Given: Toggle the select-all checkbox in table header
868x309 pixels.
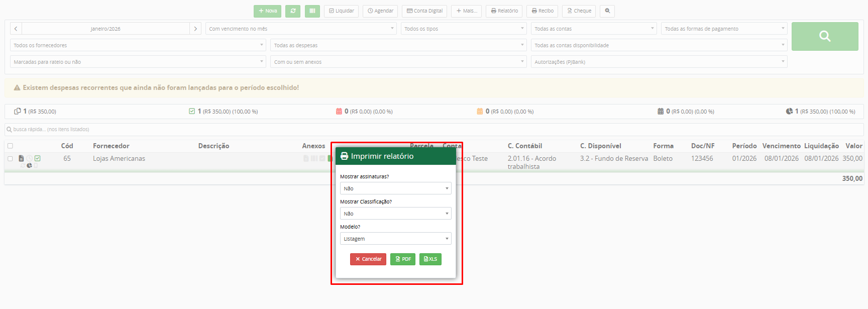Looking at the screenshot, I should click(10, 146).
